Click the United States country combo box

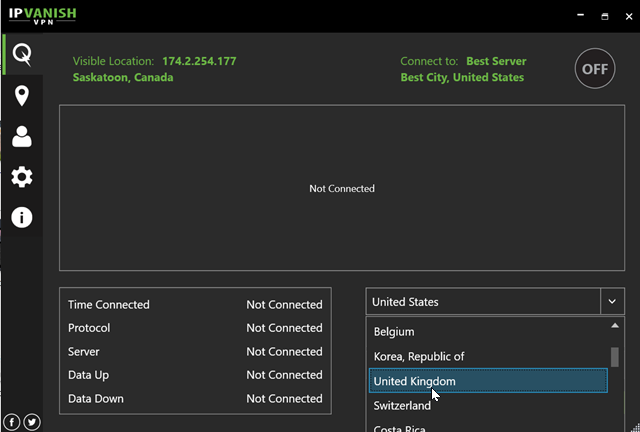point(495,301)
